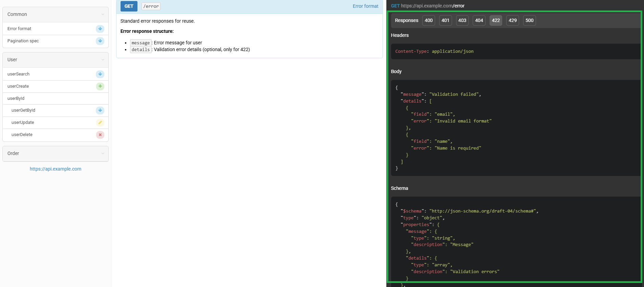
Task: Click the red X icon for userDelete
Action: pos(100,135)
